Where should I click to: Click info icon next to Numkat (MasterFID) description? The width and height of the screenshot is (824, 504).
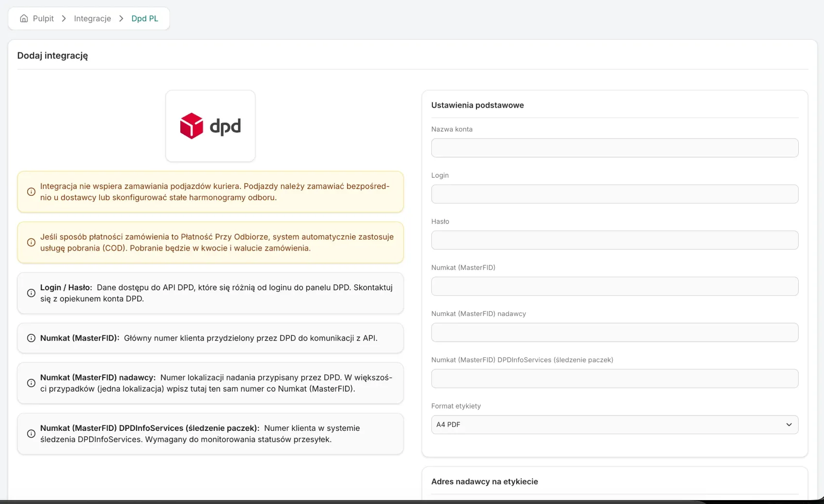[31, 338]
